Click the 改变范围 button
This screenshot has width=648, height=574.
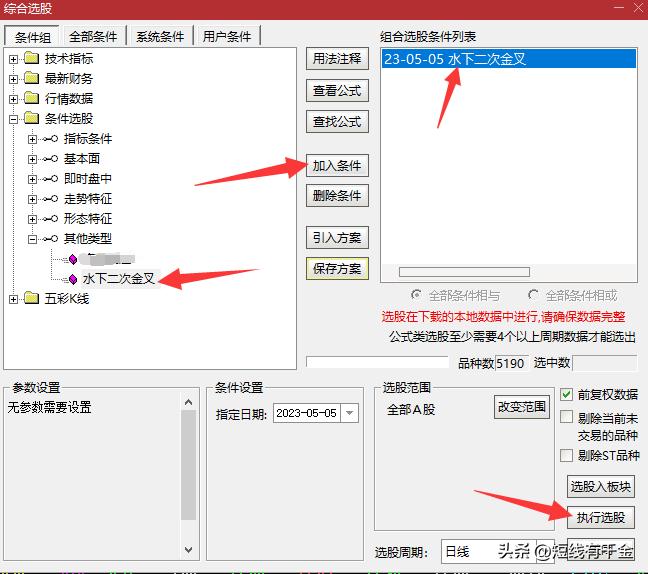click(x=522, y=407)
